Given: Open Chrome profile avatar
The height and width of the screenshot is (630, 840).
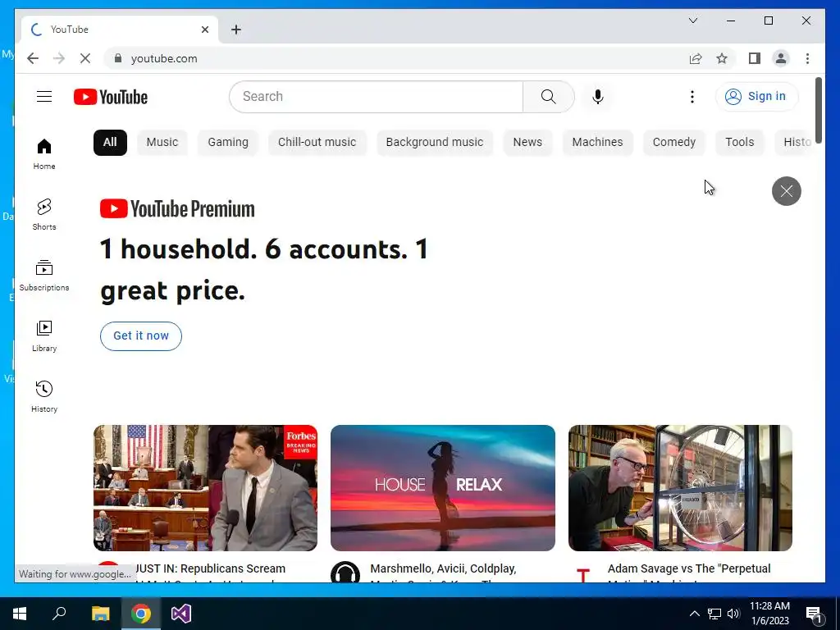Looking at the screenshot, I should [781, 58].
